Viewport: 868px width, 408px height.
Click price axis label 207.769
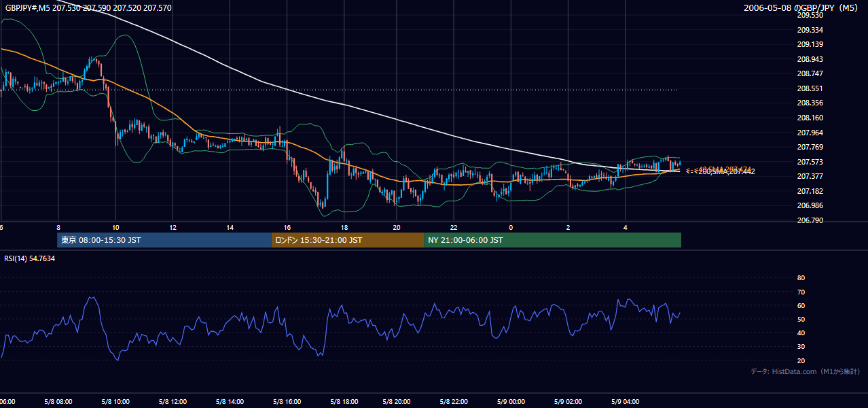coord(810,147)
